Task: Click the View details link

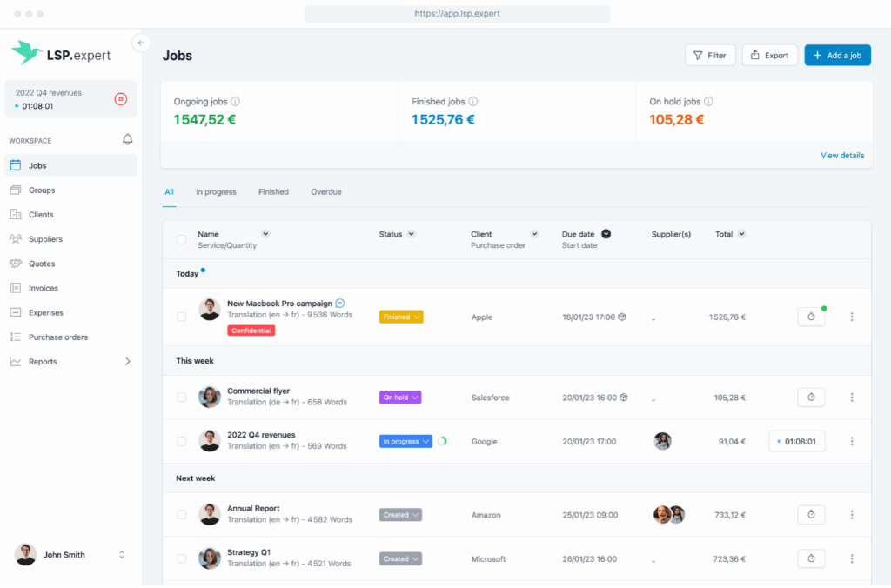Action: pyautogui.click(x=842, y=156)
